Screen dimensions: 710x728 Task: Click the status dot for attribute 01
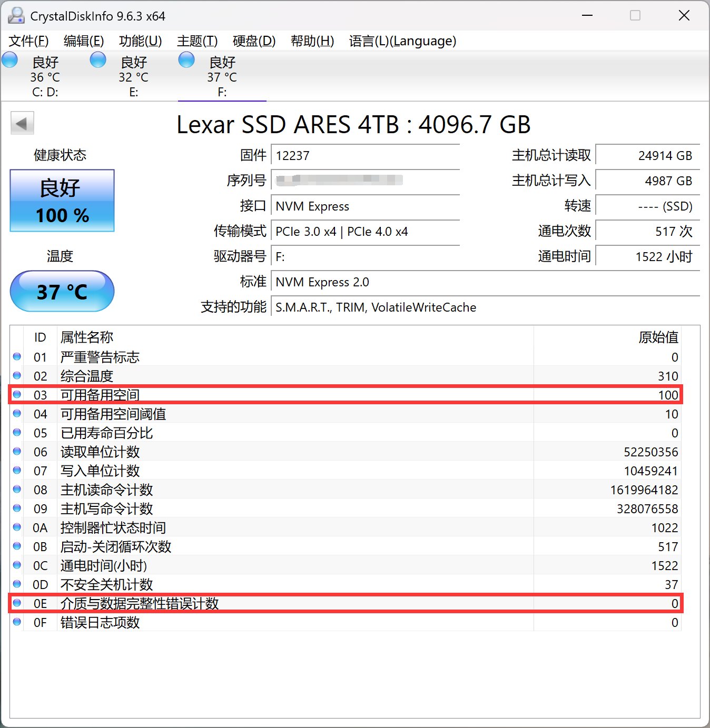click(x=17, y=357)
